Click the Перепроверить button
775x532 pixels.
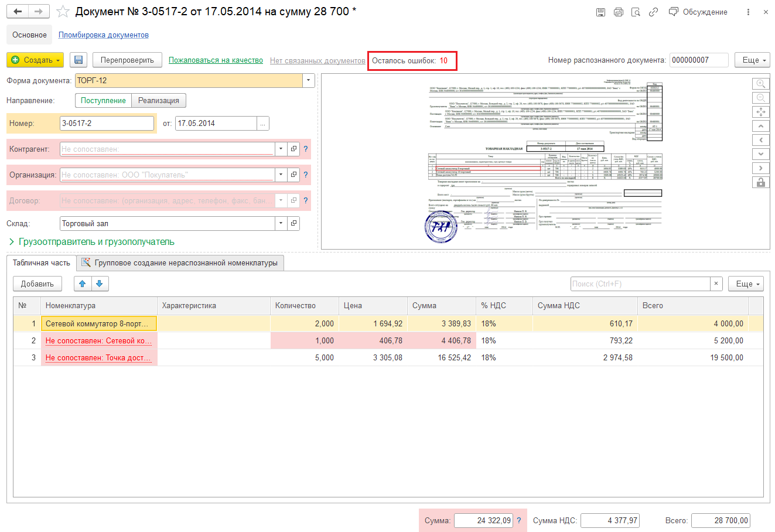click(x=127, y=60)
